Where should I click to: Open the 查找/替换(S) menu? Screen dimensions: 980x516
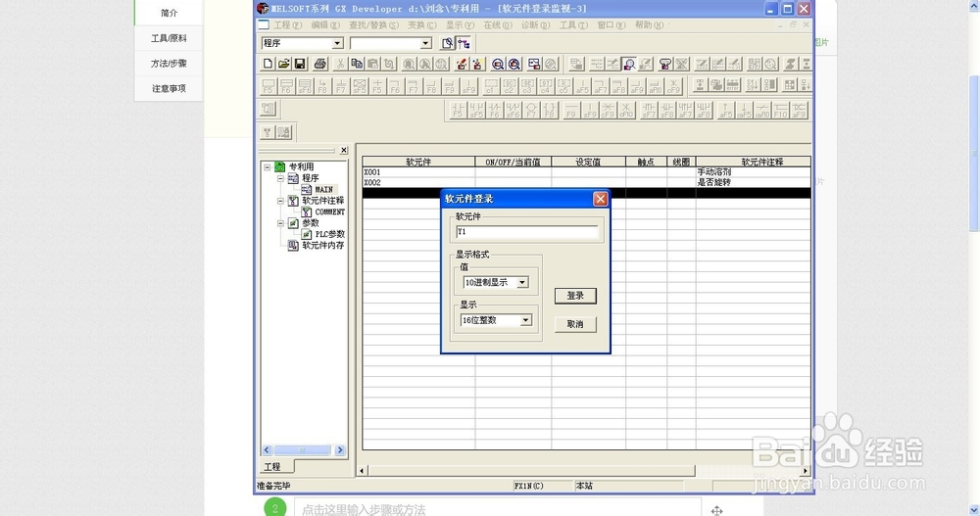click(x=373, y=25)
